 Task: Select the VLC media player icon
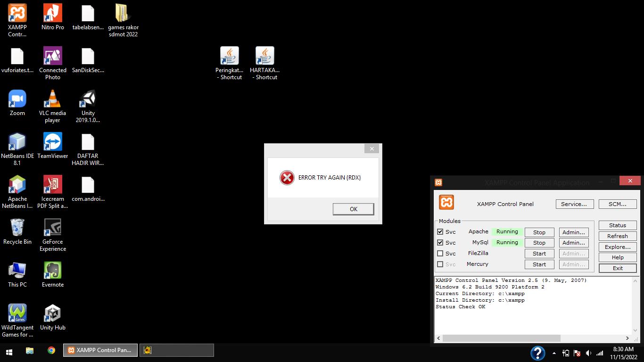[x=52, y=100]
